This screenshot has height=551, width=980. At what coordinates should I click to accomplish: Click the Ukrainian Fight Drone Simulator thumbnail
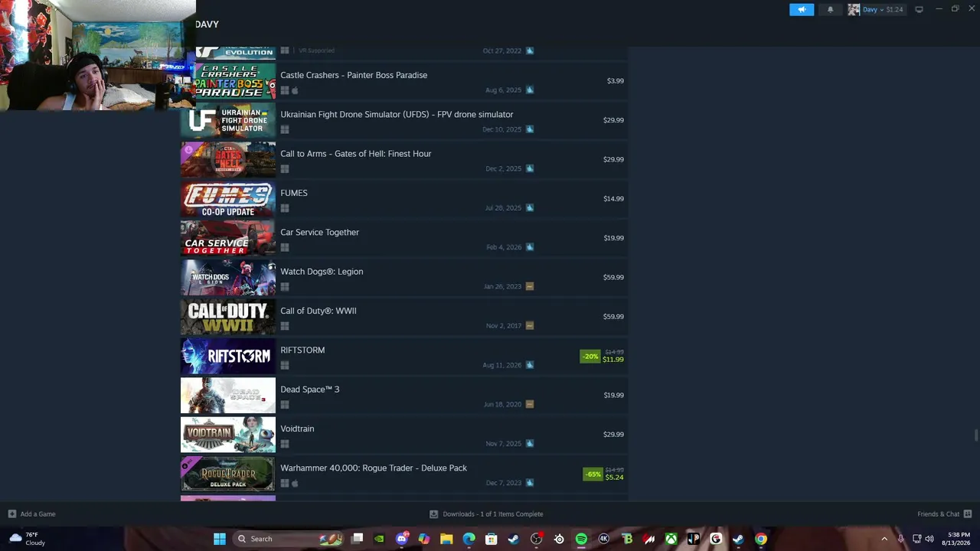pyautogui.click(x=228, y=120)
